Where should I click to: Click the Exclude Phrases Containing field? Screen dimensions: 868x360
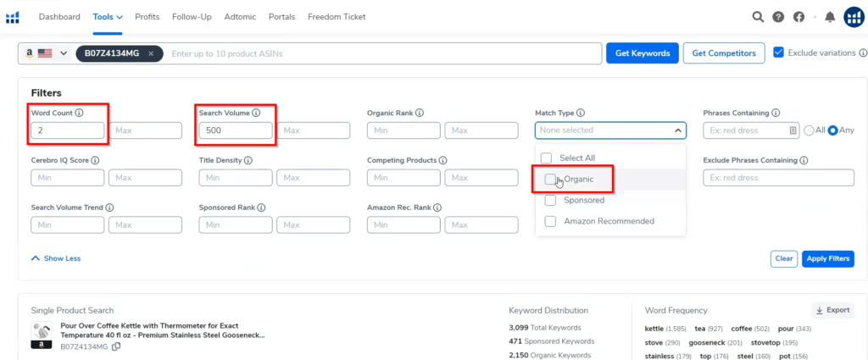click(x=778, y=178)
